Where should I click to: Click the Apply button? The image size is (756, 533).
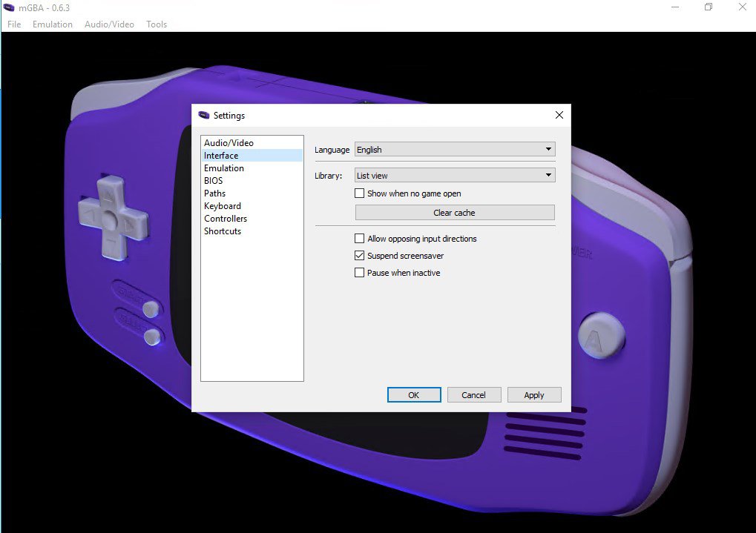click(x=533, y=394)
